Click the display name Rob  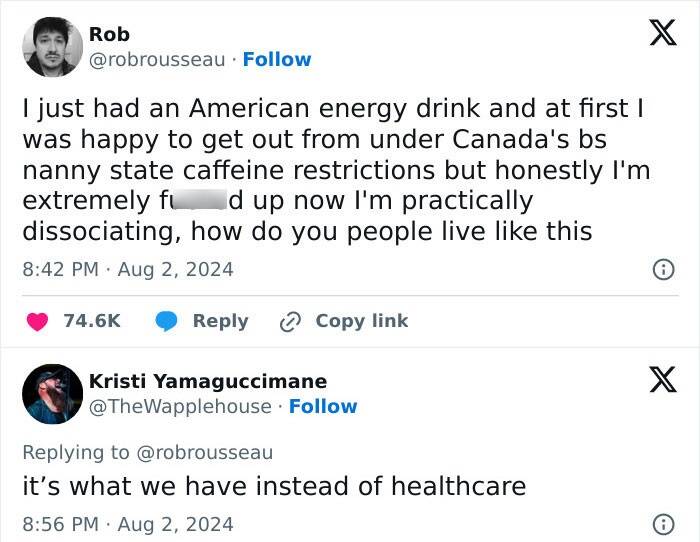click(x=109, y=34)
